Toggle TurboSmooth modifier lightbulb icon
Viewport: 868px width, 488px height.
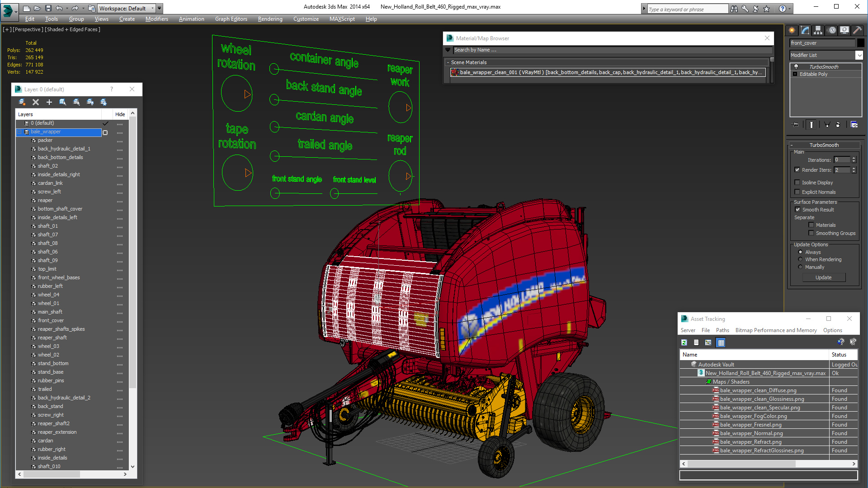click(x=796, y=66)
